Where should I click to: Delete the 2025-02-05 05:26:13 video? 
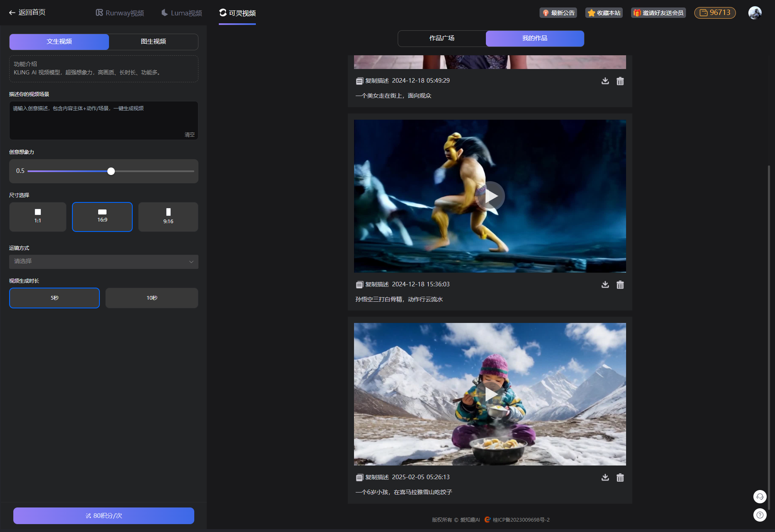point(620,478)
